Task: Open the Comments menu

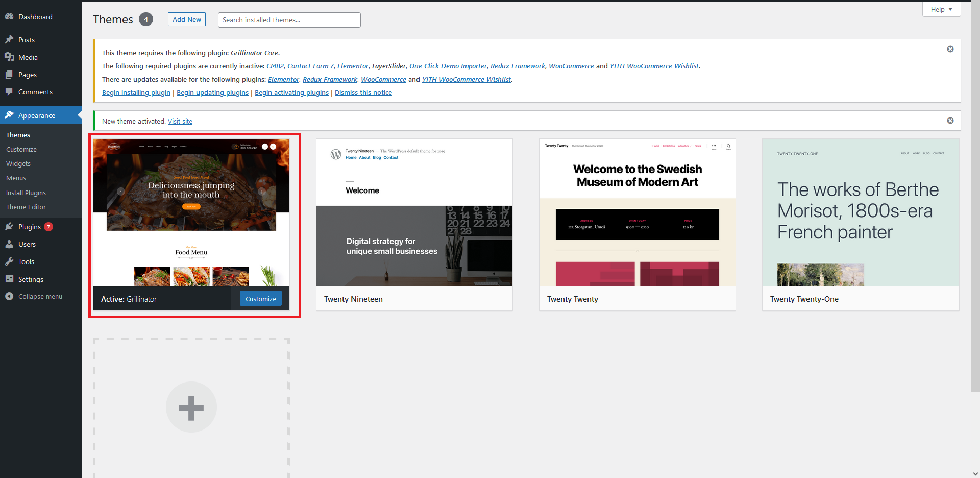Action: pos(35,92)
